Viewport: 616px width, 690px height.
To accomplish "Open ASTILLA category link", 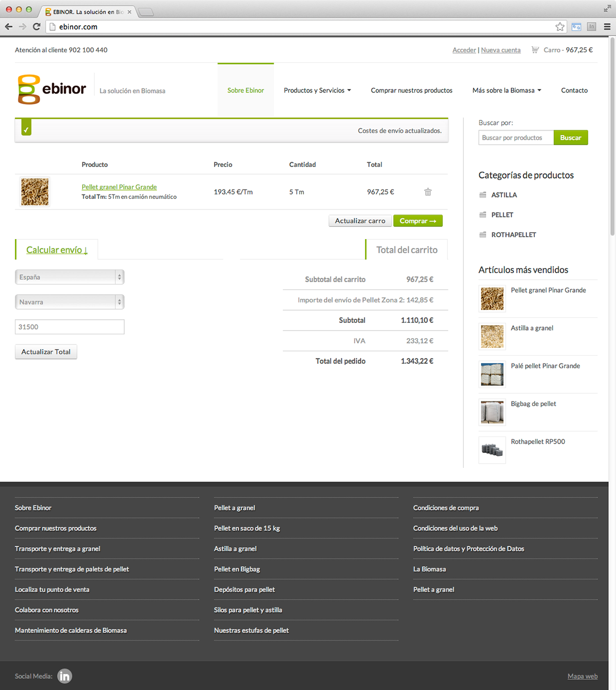I will point(504,195).
